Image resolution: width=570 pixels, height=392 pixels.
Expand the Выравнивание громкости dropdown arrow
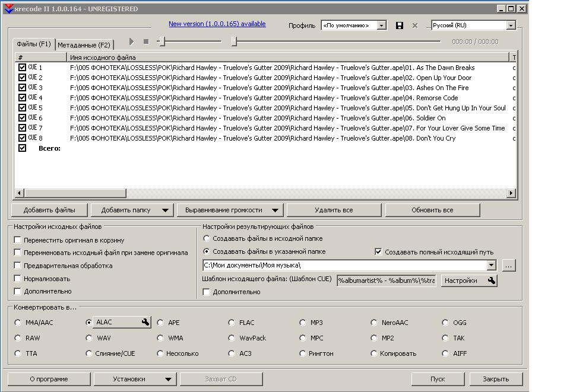(x=275, y=210)
